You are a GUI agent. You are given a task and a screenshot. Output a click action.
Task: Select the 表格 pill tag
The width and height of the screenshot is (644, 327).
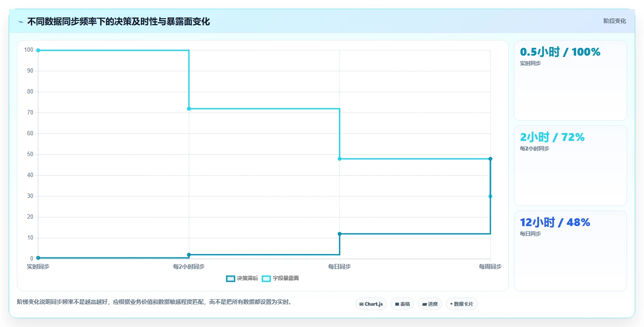[402, 304]
